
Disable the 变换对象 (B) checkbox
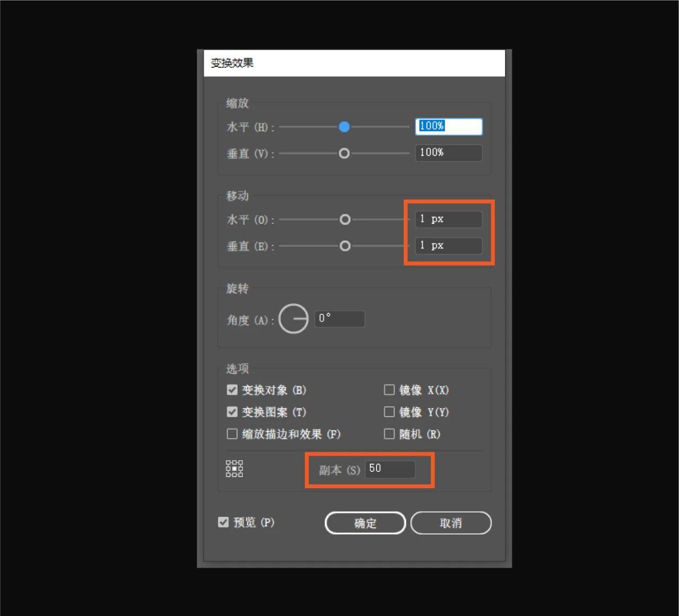(232, 390)
